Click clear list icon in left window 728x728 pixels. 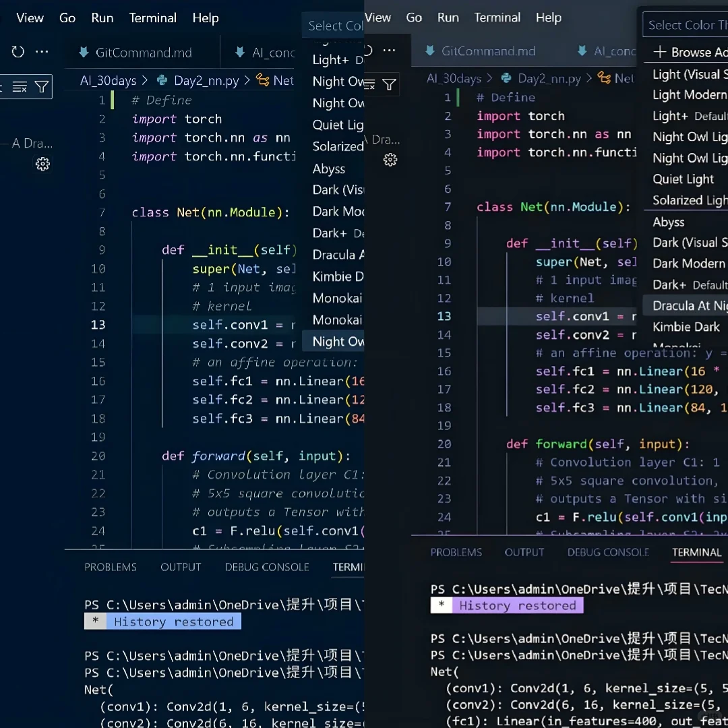click(20, 87)
